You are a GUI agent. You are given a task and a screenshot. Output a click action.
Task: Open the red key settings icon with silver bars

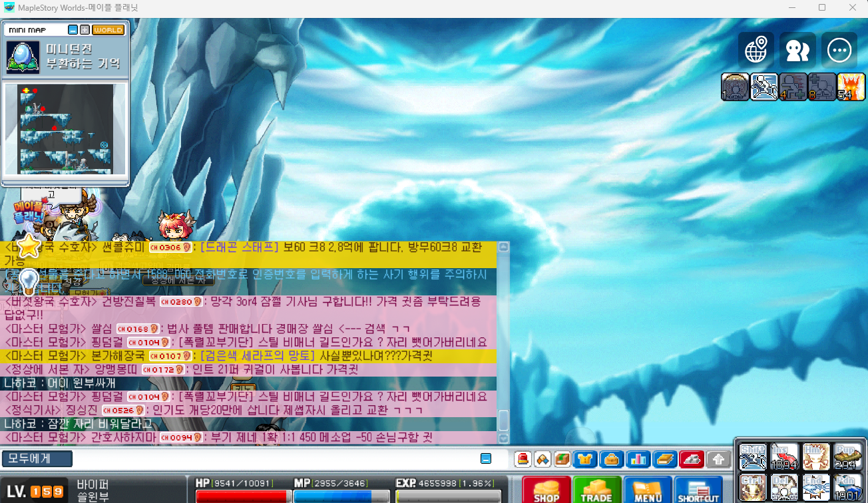tap(692, 459)
